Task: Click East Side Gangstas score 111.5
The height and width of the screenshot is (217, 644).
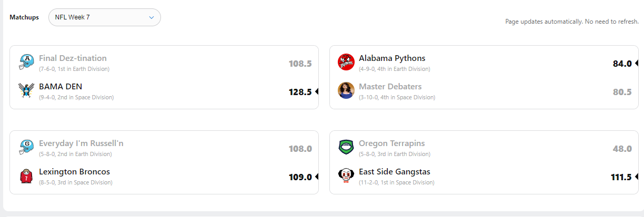Action: (x=621, y=177)
